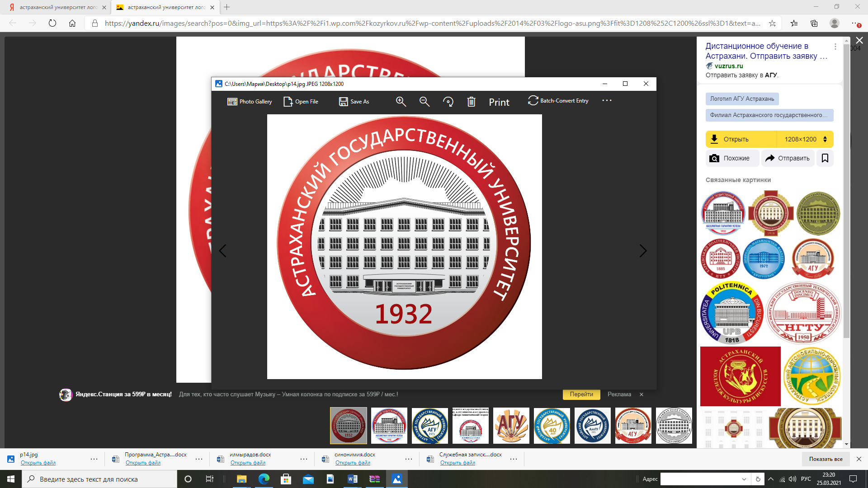
Task: Click Похожие similar images button
Action: pos(732,158)
